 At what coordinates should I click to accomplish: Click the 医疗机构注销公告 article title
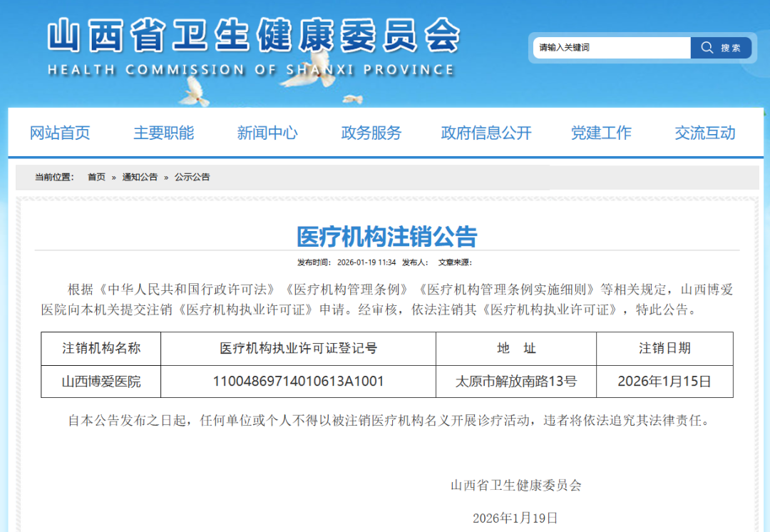pos(385,236)
